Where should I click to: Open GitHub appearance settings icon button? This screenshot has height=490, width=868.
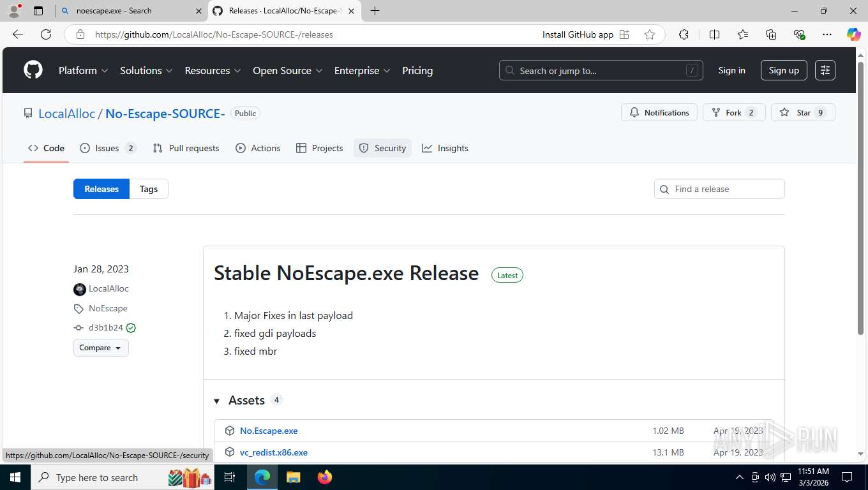pos(825,70)
